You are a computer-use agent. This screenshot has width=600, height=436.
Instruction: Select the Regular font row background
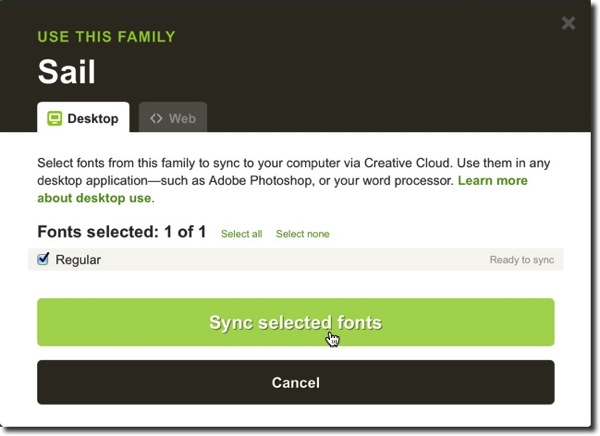tap(296, 260)
